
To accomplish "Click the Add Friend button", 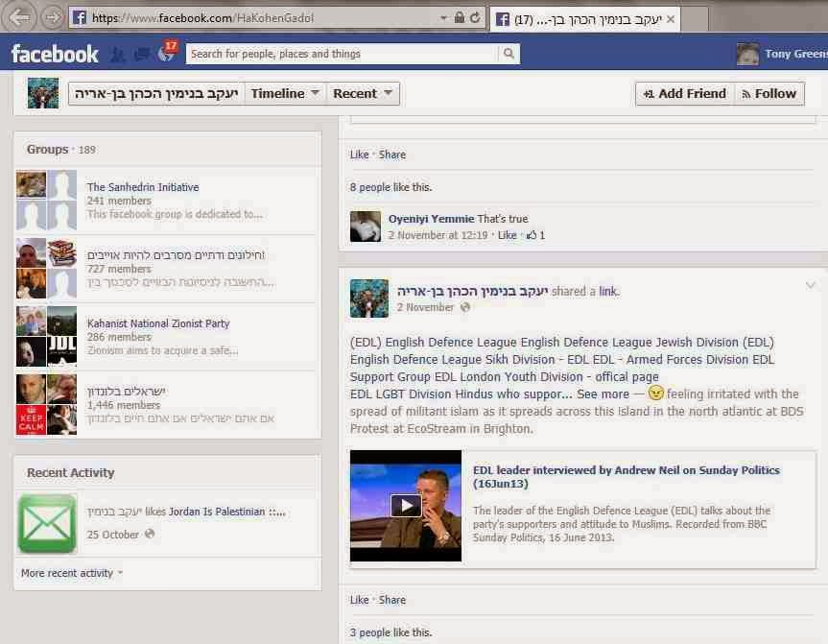I will [x=684, y=93].
